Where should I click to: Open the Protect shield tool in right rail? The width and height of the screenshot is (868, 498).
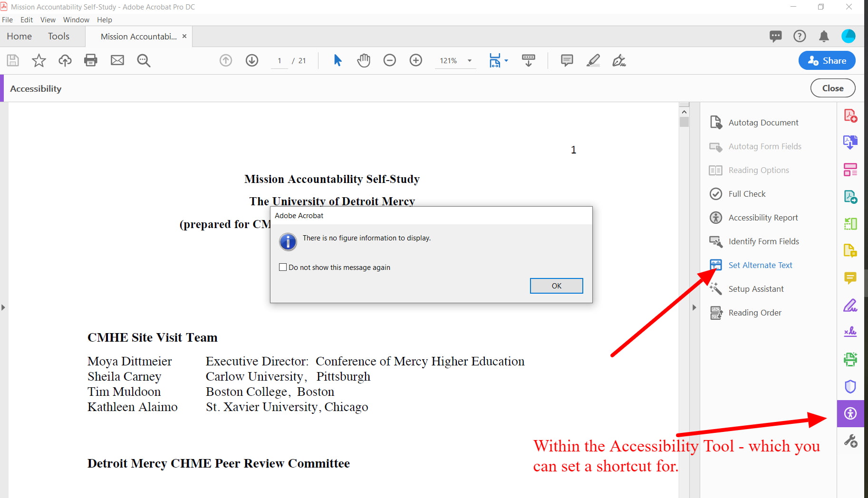click(x=850, y=386)
